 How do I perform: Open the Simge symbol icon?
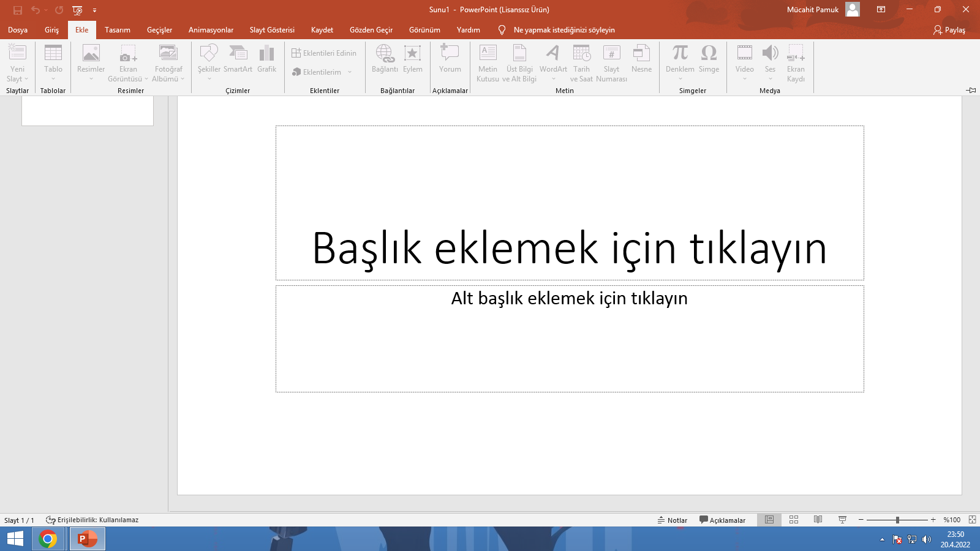(x=709, y=54)
